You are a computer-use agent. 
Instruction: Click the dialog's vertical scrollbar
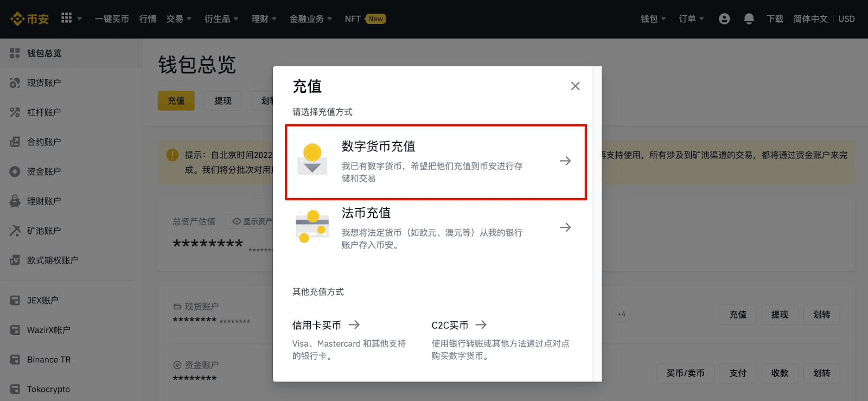597,224
